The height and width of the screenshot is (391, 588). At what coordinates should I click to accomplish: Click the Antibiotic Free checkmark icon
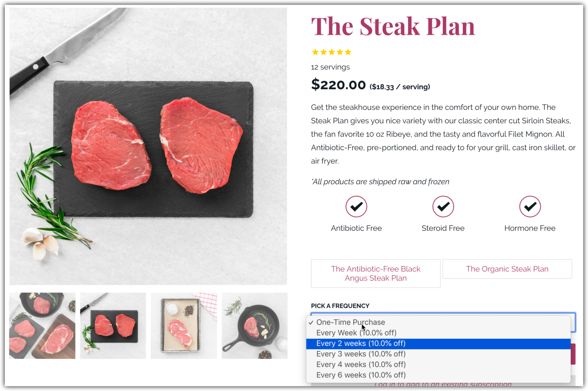click(x=356, y=206)
